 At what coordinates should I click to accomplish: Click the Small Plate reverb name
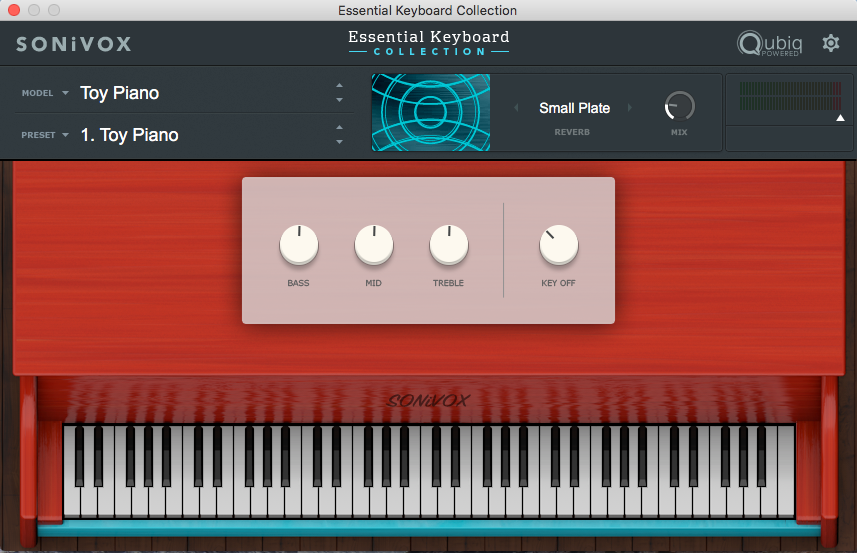(574, 108)
